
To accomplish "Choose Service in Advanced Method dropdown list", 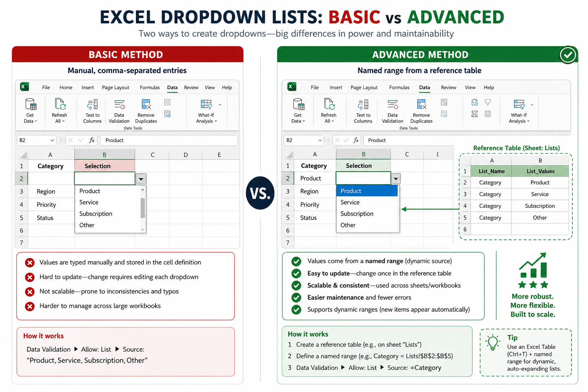I will [367, 202].
